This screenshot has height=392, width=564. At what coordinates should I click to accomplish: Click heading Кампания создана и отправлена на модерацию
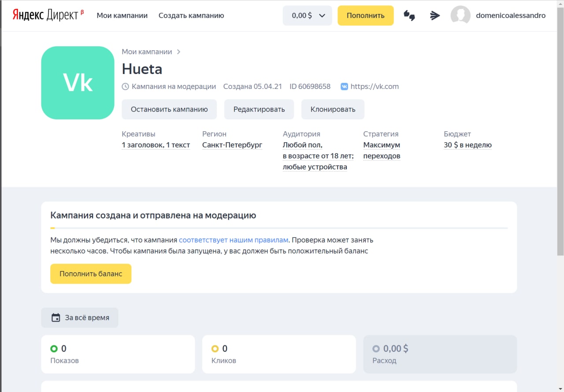pyautogui.click(x=153, y=215)
